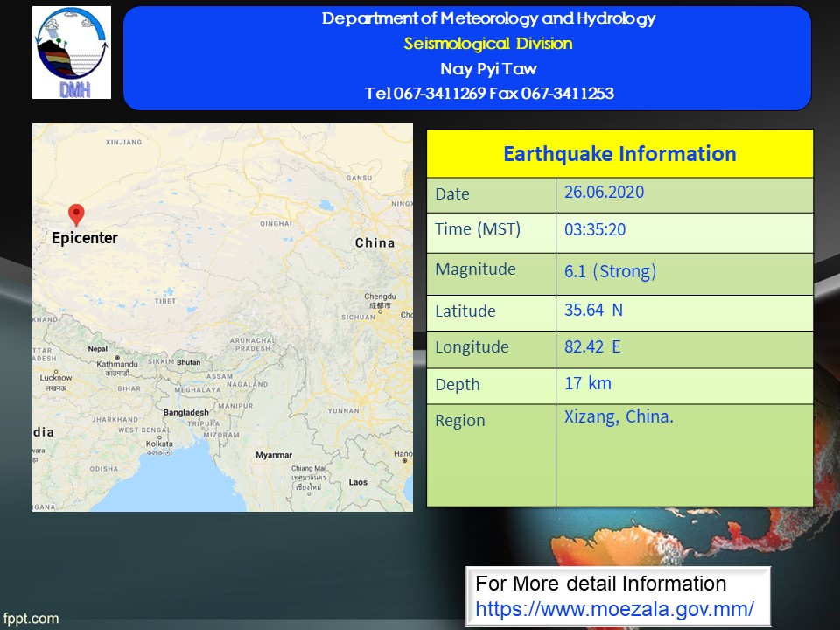Click the Chengdu city label on map
This screenshot has height=630, width=840.
[380, 297]
